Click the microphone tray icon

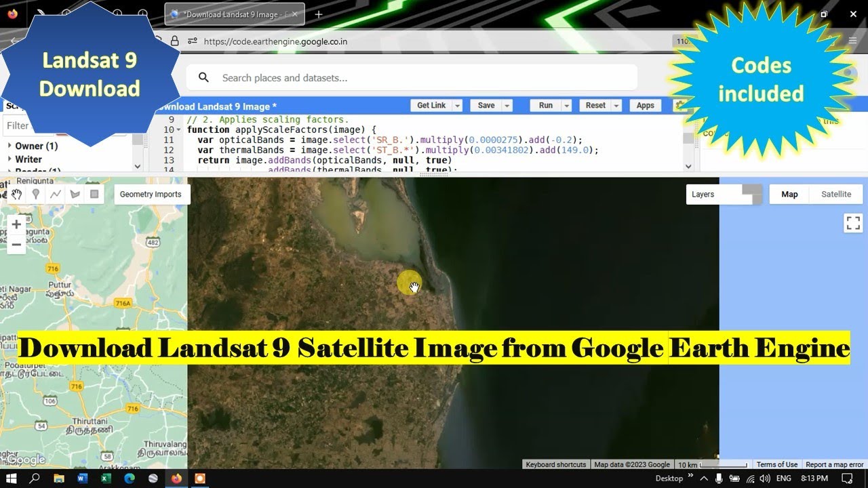pyautogui.click(x=719, y=478)
